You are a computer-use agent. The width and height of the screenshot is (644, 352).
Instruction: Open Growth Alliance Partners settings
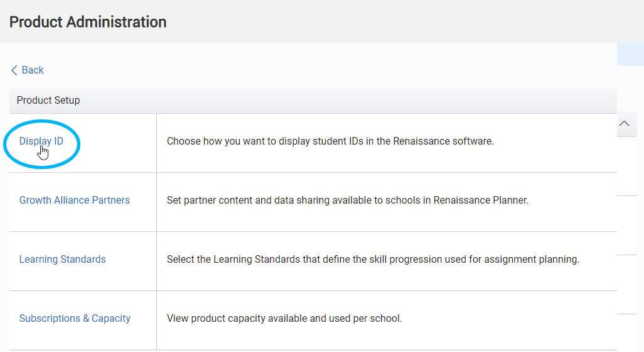point(74,201)
